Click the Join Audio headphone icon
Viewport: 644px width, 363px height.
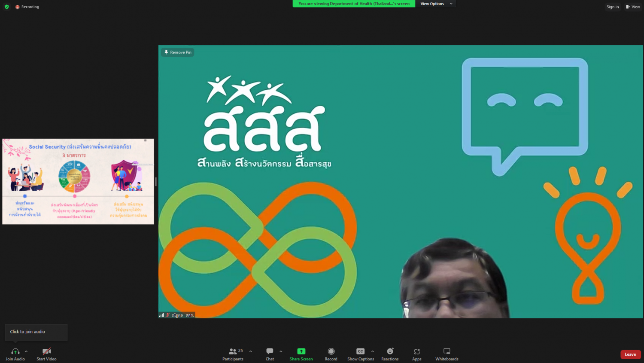point(15,351)
